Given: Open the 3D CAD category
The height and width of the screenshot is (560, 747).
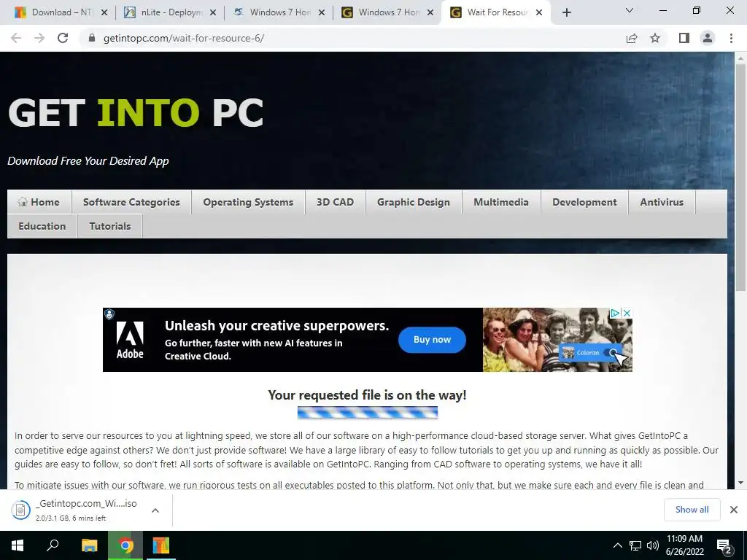Looking at the screenshot, I should (x=336, y=202).
